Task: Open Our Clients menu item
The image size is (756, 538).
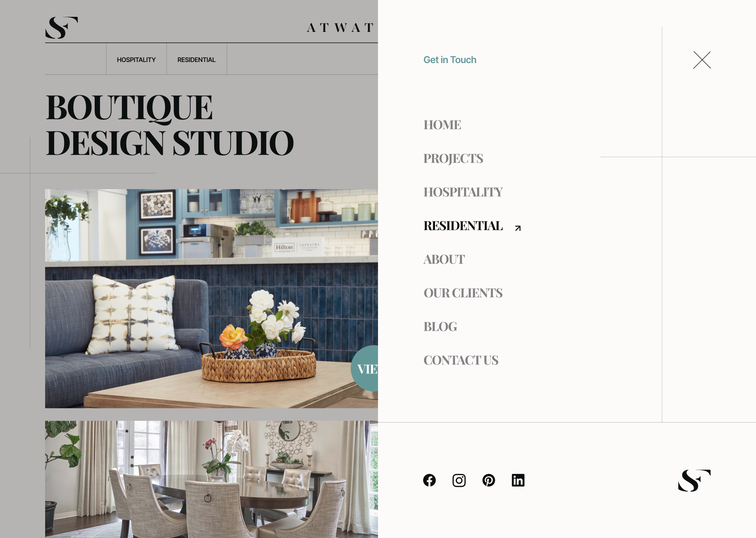Action: (x=463, y=293)
